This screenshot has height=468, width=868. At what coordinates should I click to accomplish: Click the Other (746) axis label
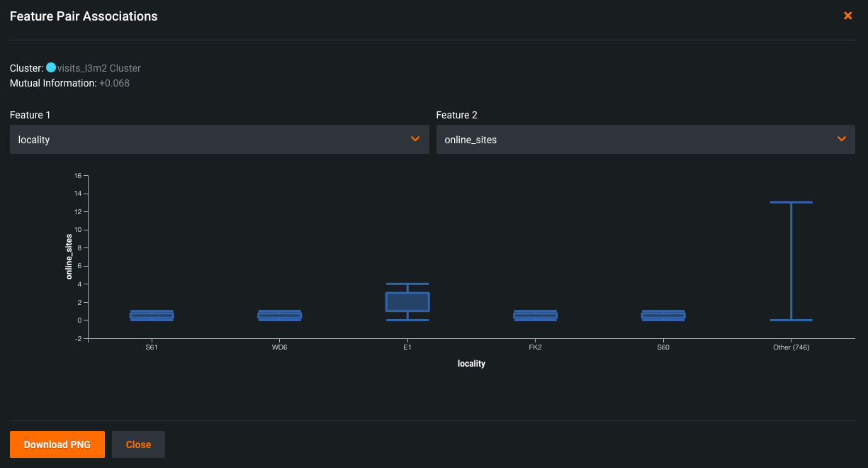click(x=791, y=348)
